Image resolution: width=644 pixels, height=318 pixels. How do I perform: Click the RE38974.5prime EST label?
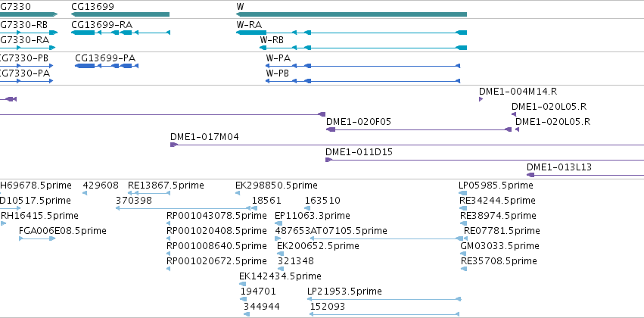498,216
